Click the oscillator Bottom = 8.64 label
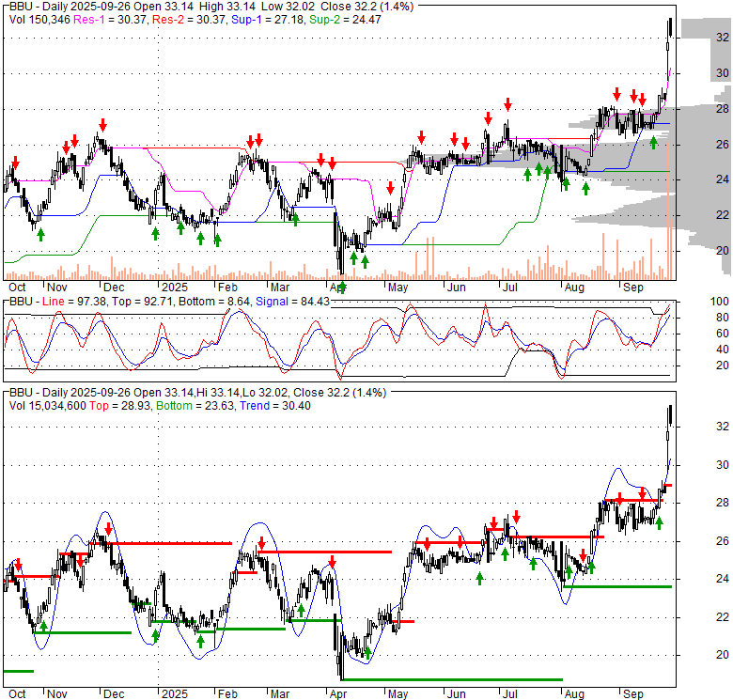Screen dimensions: 733x700 (x=214, y=302)
